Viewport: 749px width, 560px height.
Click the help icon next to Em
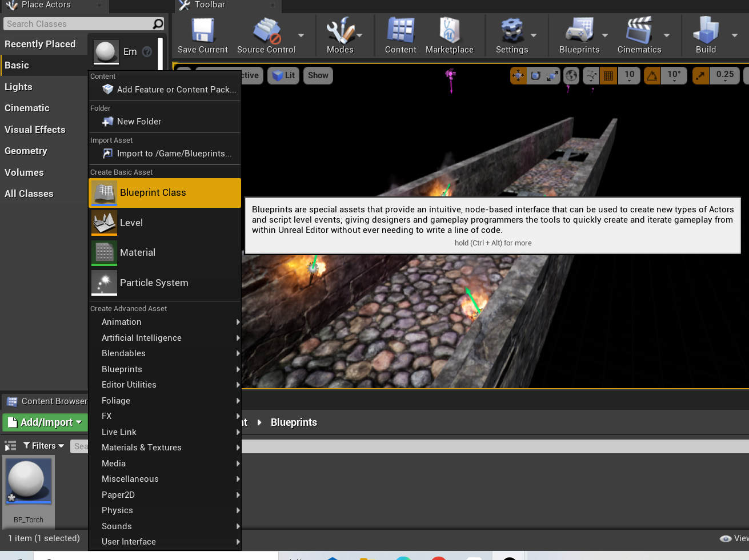pos(147,51)
